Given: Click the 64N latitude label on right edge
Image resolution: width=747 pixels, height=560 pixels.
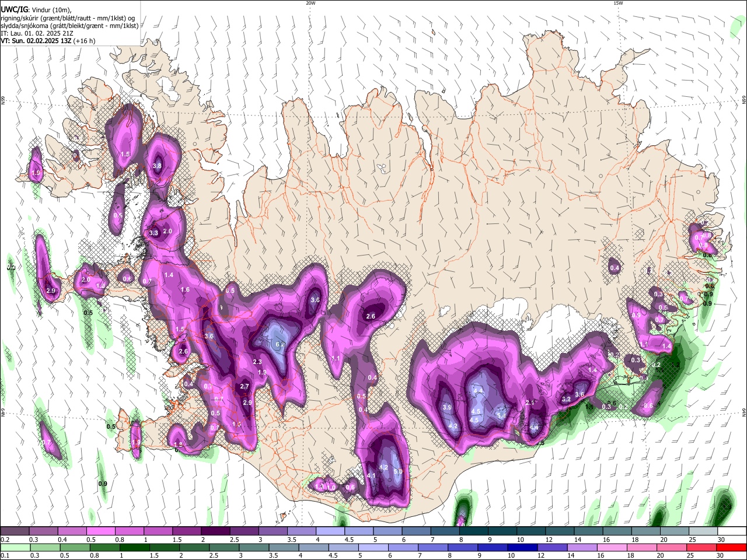Looking at the screenshot, I should pos(744,412).
